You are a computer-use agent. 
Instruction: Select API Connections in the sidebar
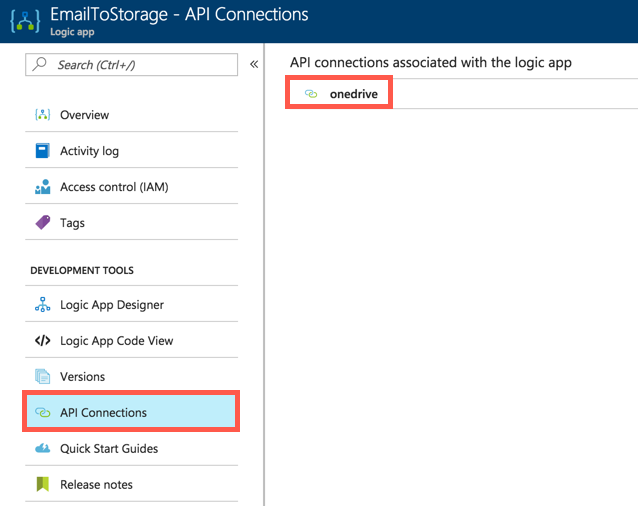103,413
